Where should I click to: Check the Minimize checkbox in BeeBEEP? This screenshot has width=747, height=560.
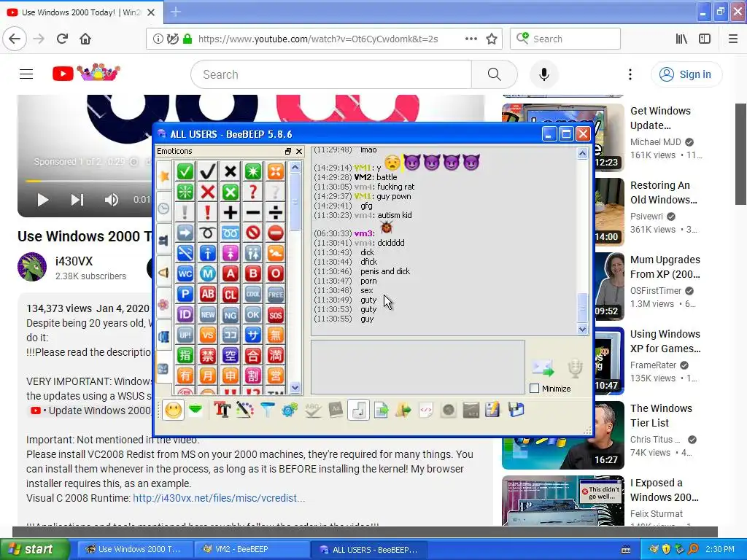coord(535,389)
